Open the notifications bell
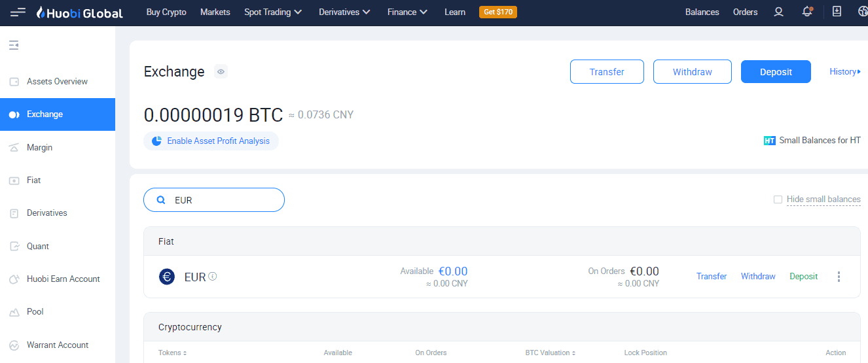 pos(808,12)
